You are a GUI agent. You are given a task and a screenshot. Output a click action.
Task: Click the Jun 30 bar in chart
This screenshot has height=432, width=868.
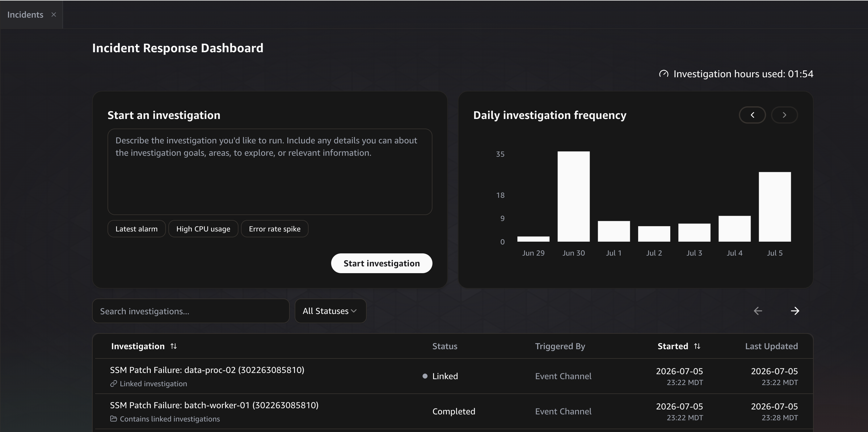pyautogui.click(x=574, y=197)
